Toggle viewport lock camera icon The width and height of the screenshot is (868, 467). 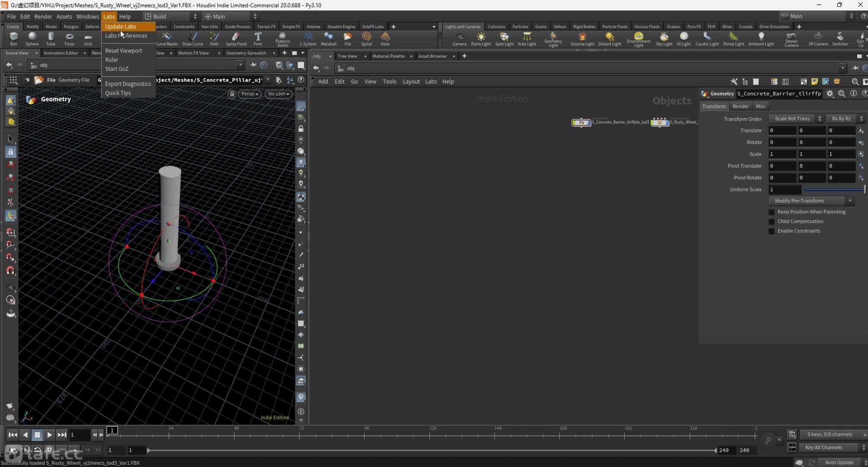tap(232, 94)
